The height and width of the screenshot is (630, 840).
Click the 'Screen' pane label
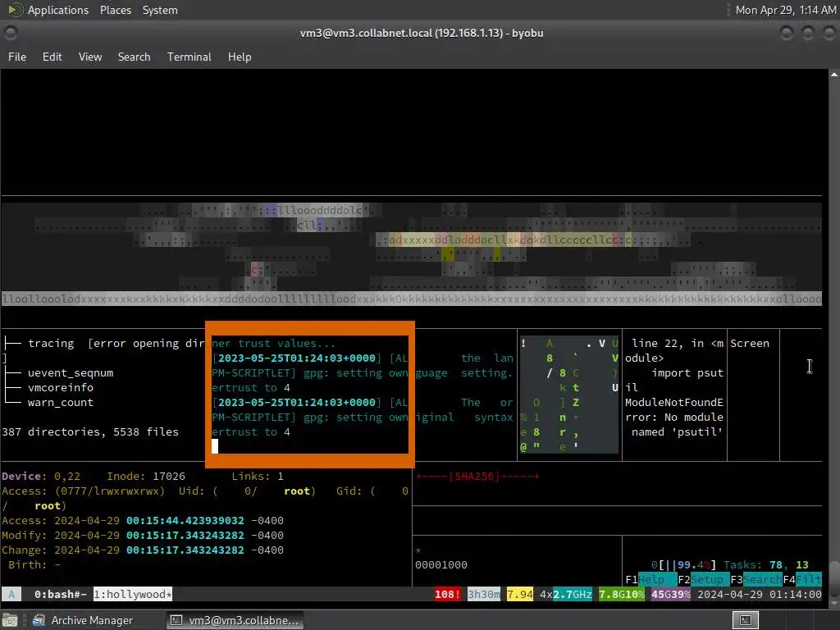pyautogui.click(x=750, y=344)
